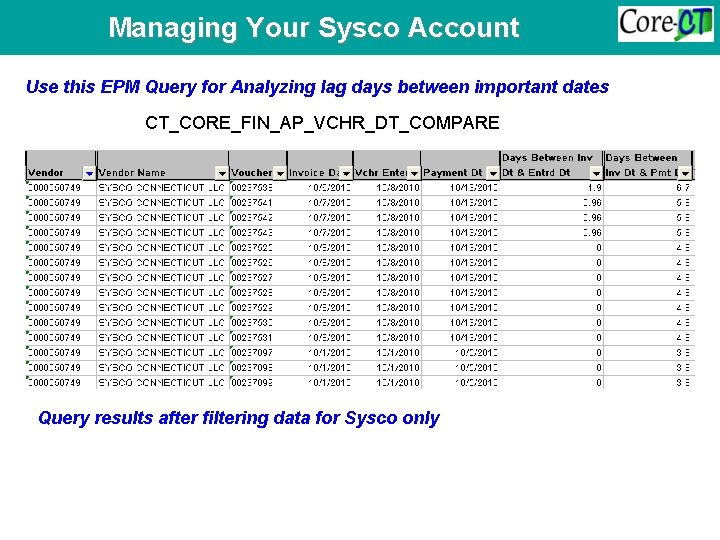Screen dimensions: 720x540
Task: Open the Vendor Name filter dropdown
Action: (x=222, y=173)
